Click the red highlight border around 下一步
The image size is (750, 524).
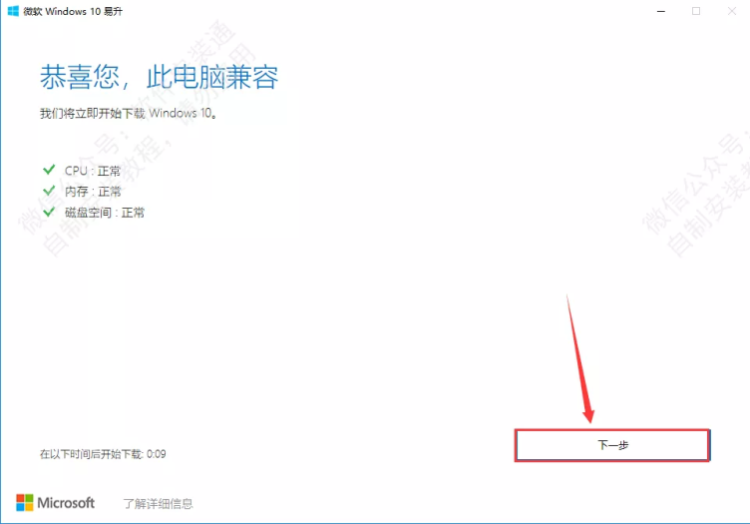point(612,445)
